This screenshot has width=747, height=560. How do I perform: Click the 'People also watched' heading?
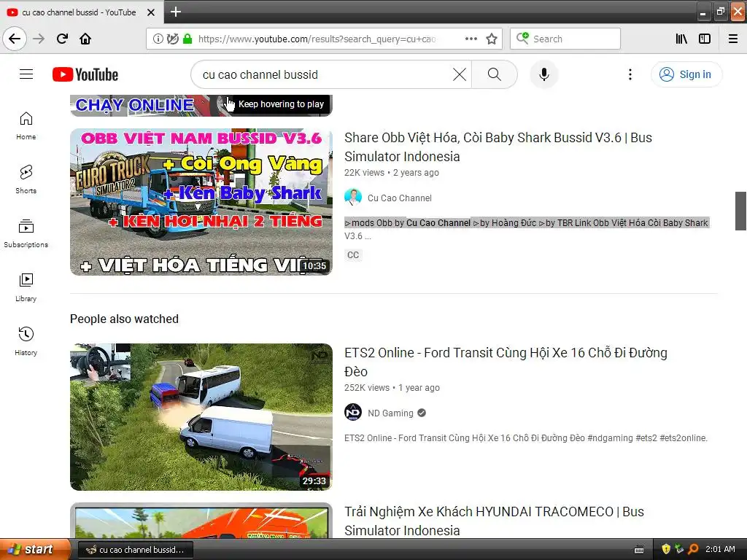tap(124, 319)
